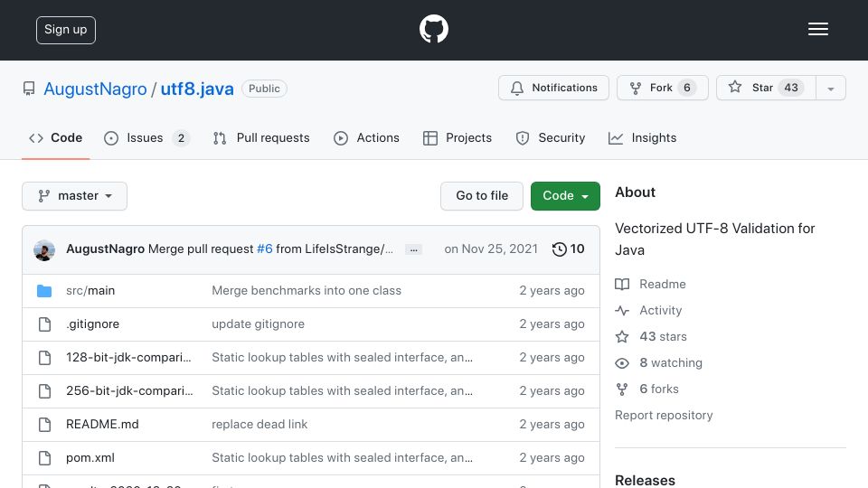Open the Releases heading link
This screenshot has width=868, height=488.
tap(645, 480)
